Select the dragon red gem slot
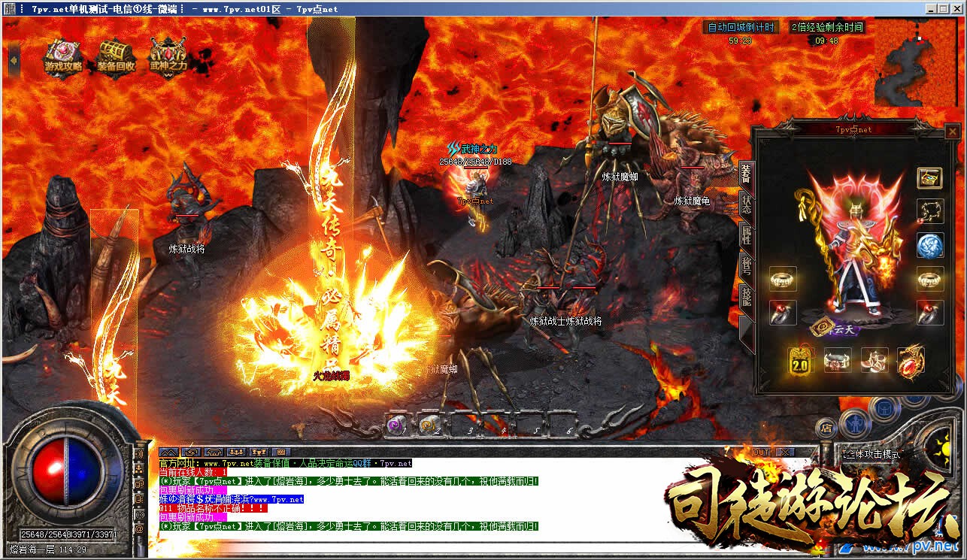Screen dimensions: 967x560 pos(911,360)
